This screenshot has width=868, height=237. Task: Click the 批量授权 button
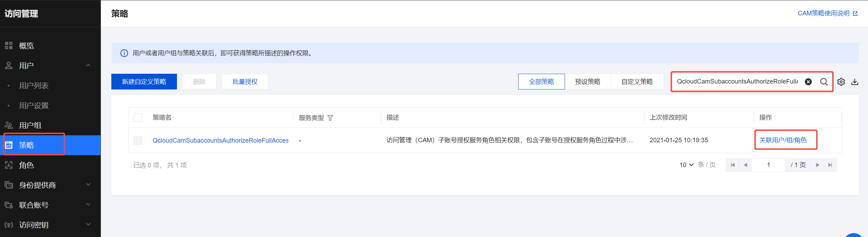click(245, 81)
